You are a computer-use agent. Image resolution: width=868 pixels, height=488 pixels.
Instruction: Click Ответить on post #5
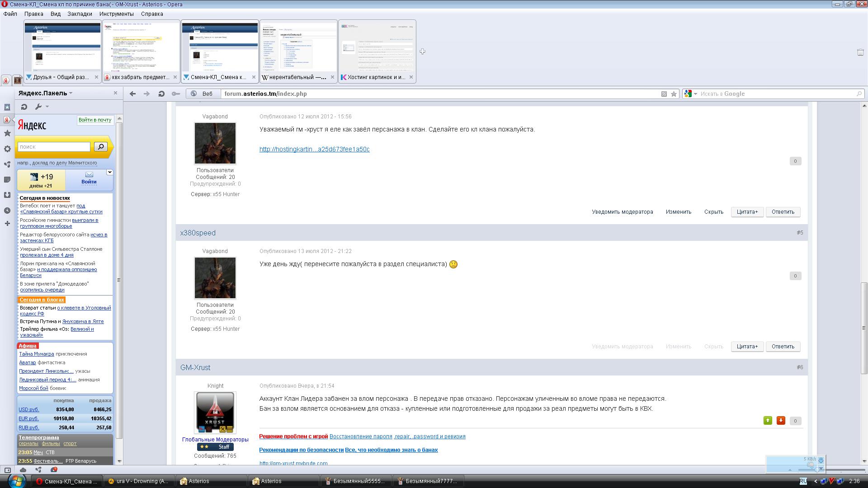click(x=783, y=347)
